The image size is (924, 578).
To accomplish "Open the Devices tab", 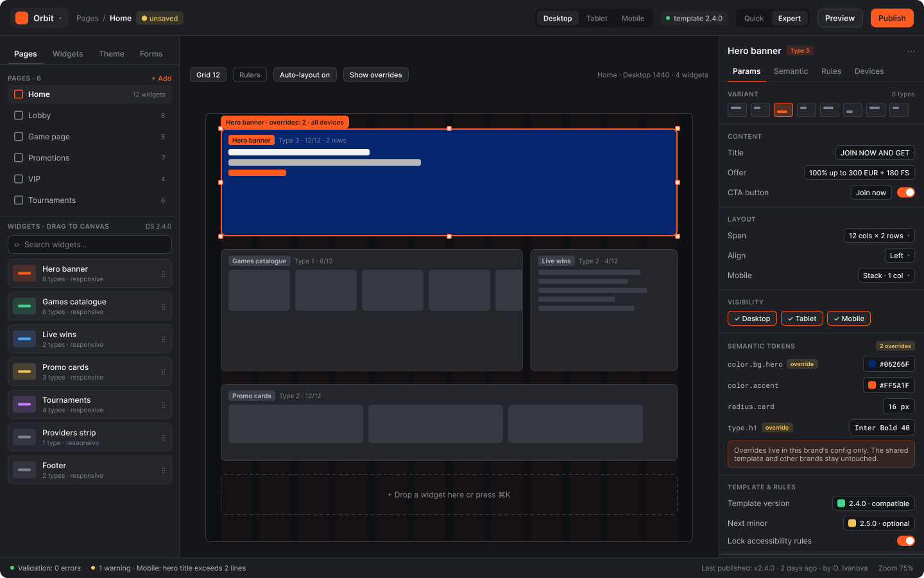I will tap(869, 71).
